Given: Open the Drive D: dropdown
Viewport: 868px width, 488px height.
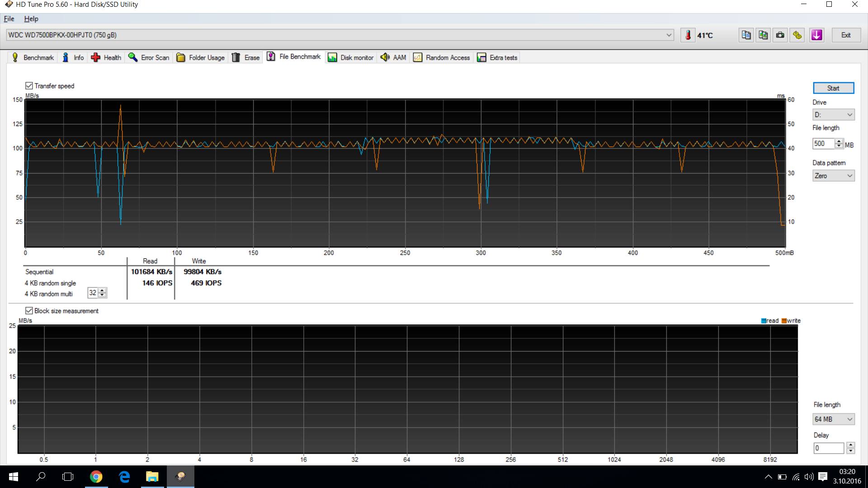Looking at the screenshot, I should coord(834,115).
